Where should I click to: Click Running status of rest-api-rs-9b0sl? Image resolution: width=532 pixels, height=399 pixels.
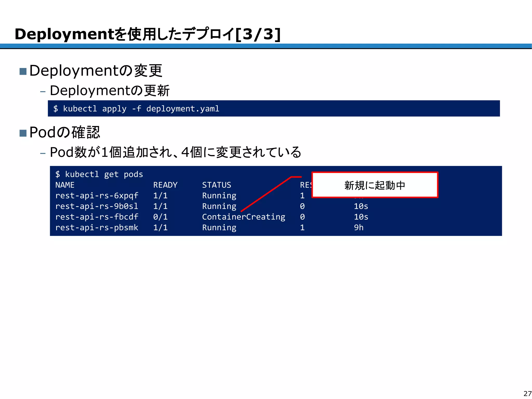[x=219, y=206]
